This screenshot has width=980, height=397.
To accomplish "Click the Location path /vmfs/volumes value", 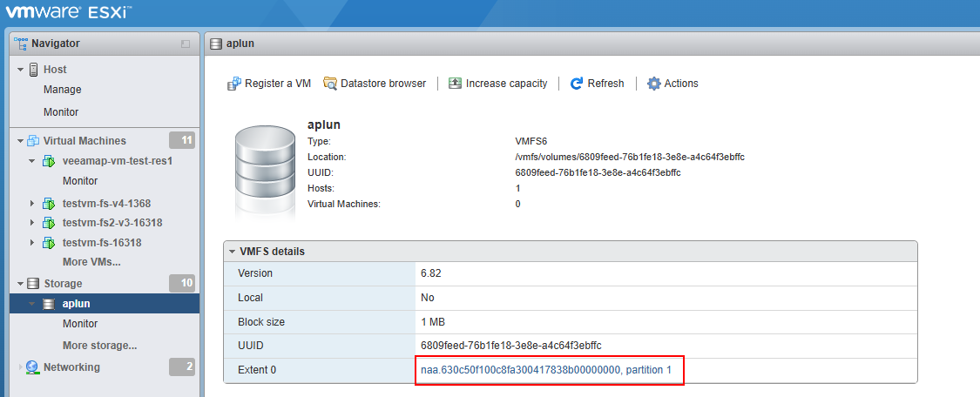I will coord(630,158).
